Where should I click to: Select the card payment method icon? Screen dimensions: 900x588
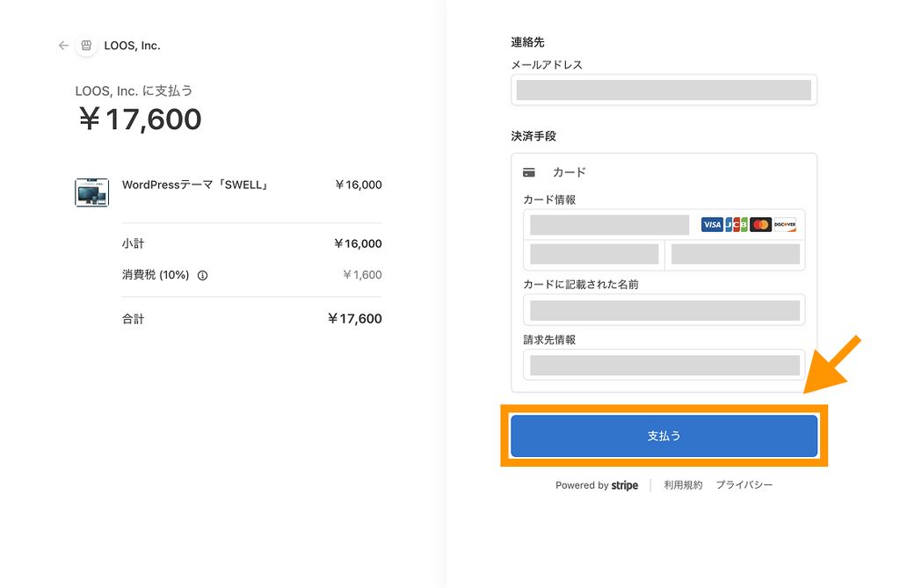[528, 172]
